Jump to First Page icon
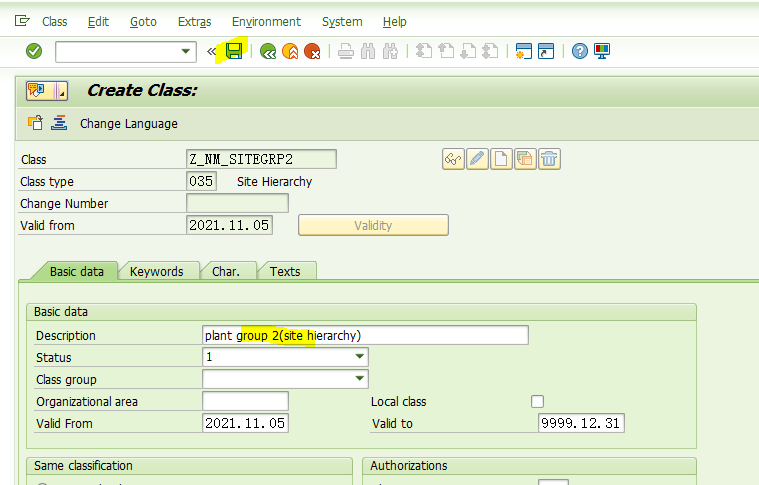 click(x=424, y=51)
